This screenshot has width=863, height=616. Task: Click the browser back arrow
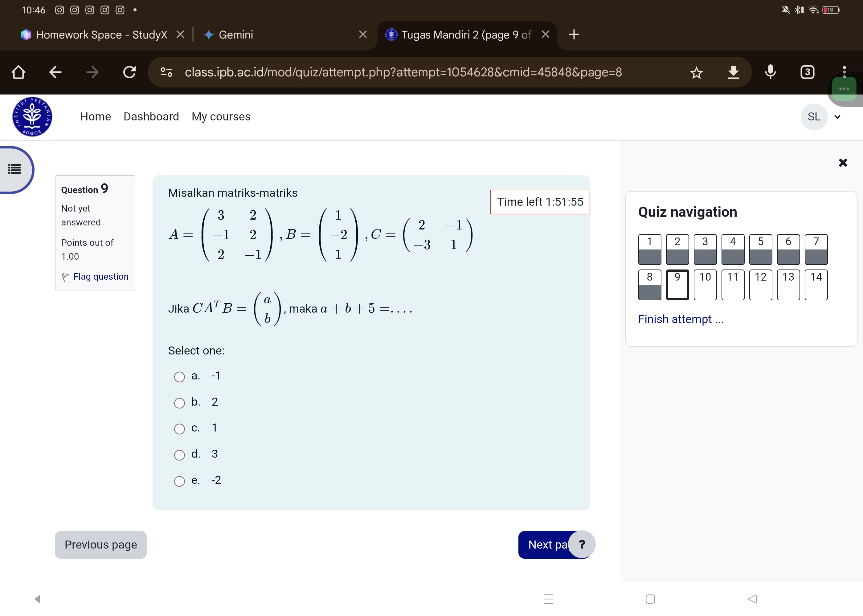pyautogui.click(x=55, y=72)
